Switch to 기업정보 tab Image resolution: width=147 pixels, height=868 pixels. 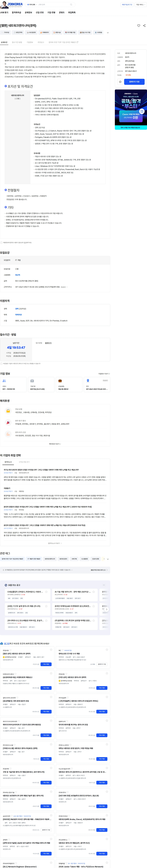point(30,43)
